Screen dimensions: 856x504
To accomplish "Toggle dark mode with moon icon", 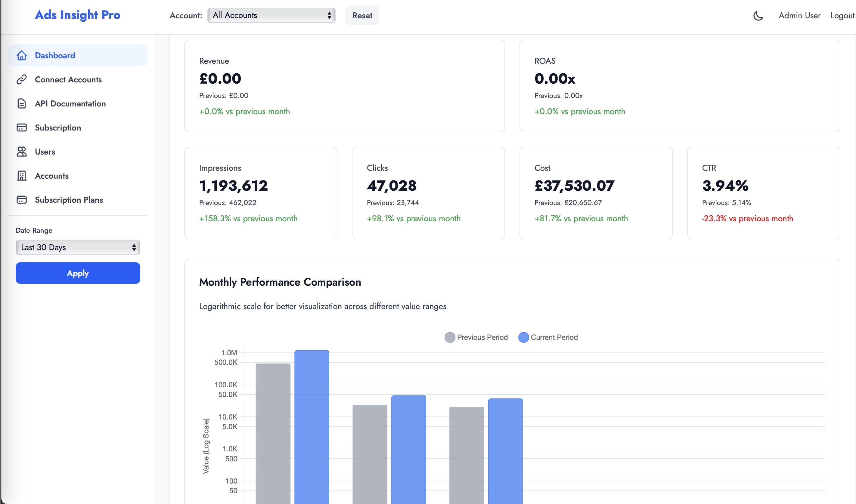I will (758, 16).
